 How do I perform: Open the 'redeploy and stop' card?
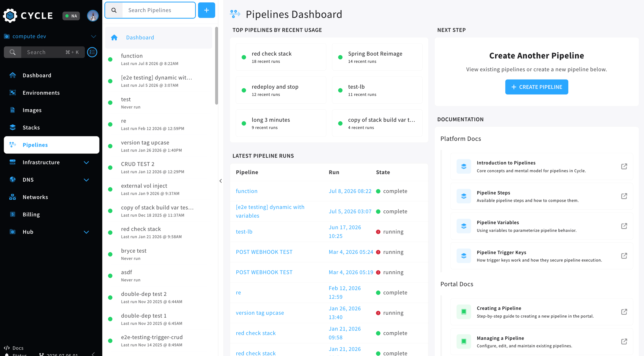[x=281, y=90]
